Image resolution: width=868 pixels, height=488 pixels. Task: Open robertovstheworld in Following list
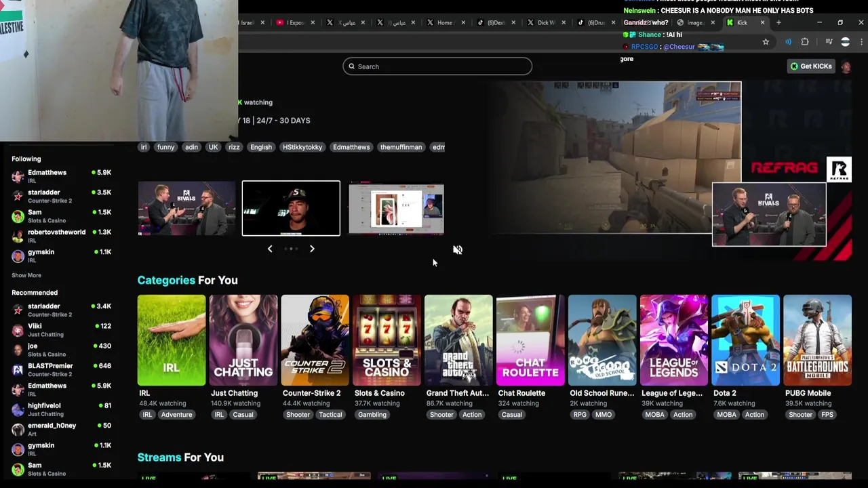point(61,236)
